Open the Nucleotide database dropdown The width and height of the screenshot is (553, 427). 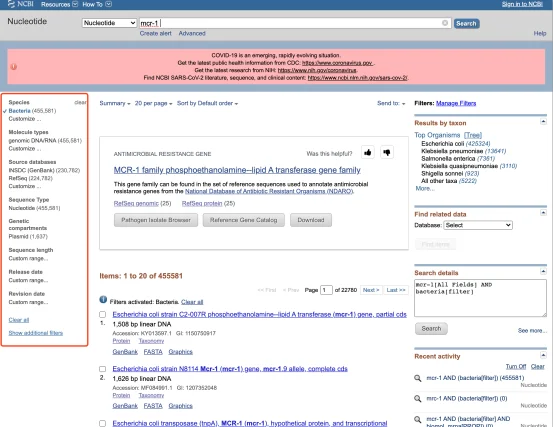coord(109,23)
